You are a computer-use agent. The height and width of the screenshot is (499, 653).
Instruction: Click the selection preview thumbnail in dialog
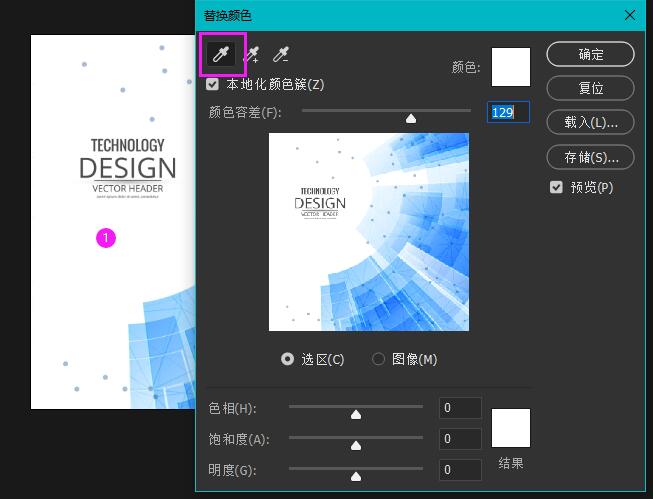pos(369,232)
